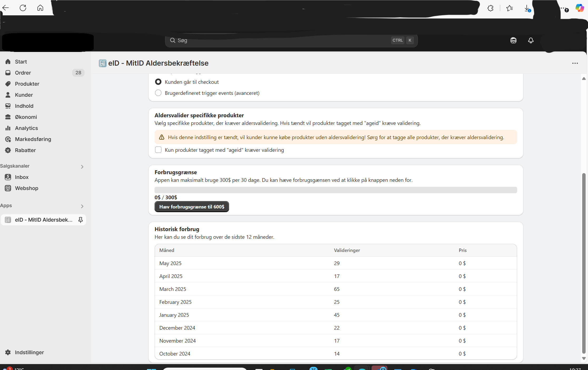Expand the Apps section chevron
This screenshot has width=588, height=370.
(x=82, y=206)
